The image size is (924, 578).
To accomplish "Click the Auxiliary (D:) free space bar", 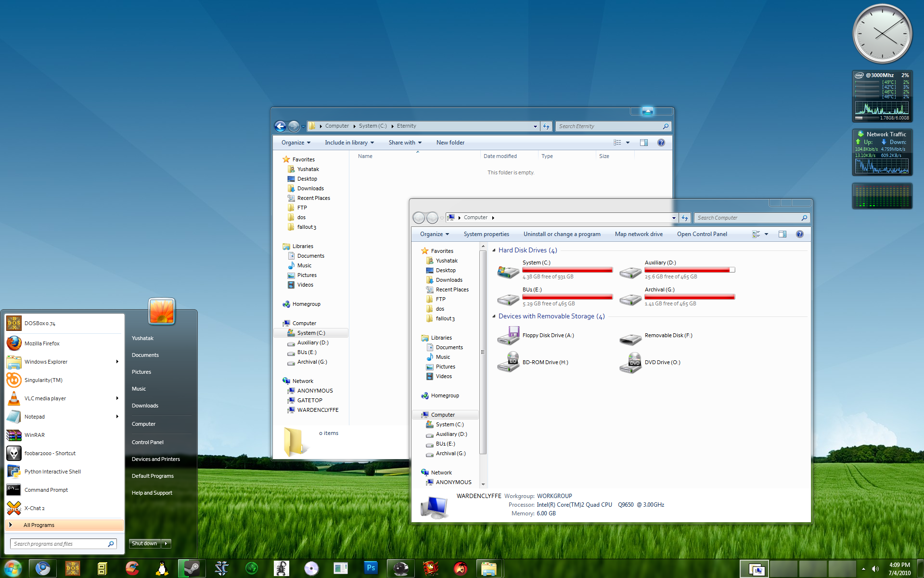I will tap(689, 270).
